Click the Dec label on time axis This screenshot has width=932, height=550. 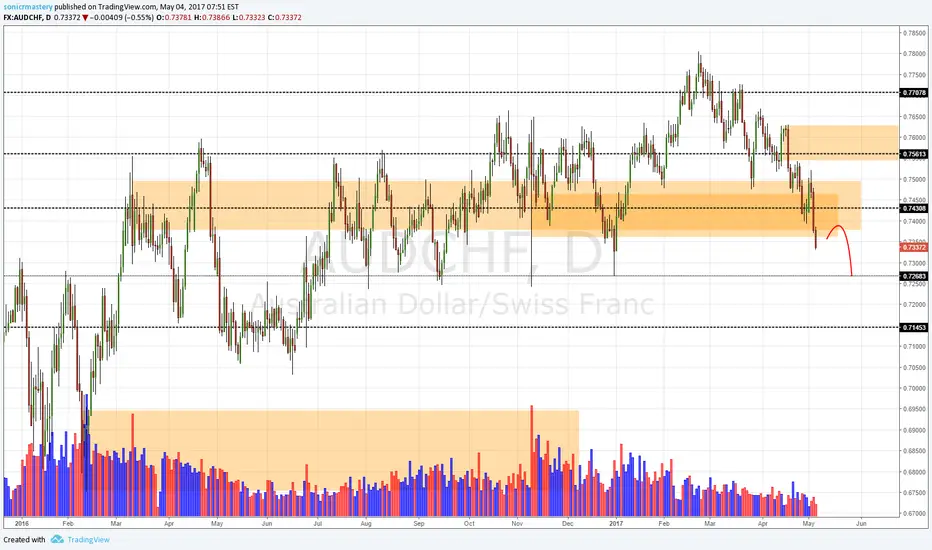568,524
